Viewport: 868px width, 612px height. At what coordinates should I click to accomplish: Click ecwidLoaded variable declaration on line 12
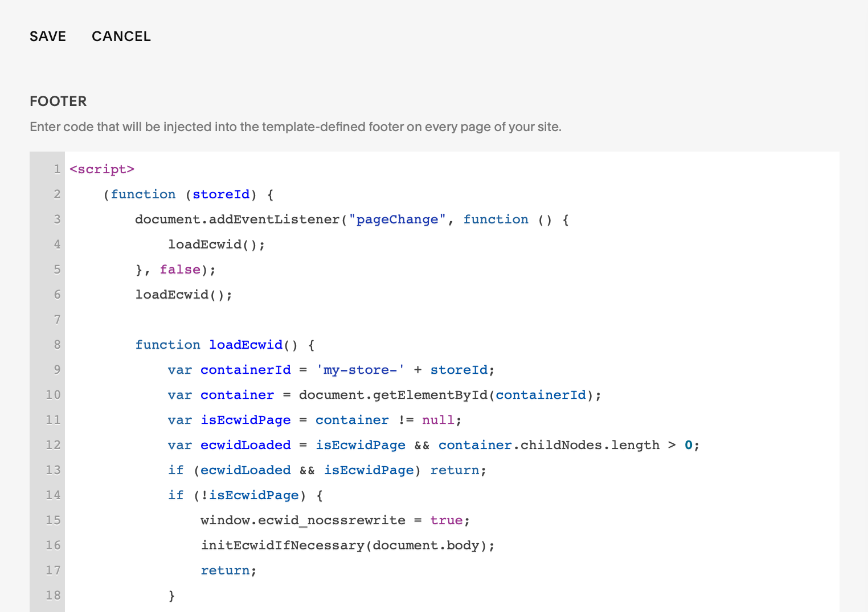point(245,445)
